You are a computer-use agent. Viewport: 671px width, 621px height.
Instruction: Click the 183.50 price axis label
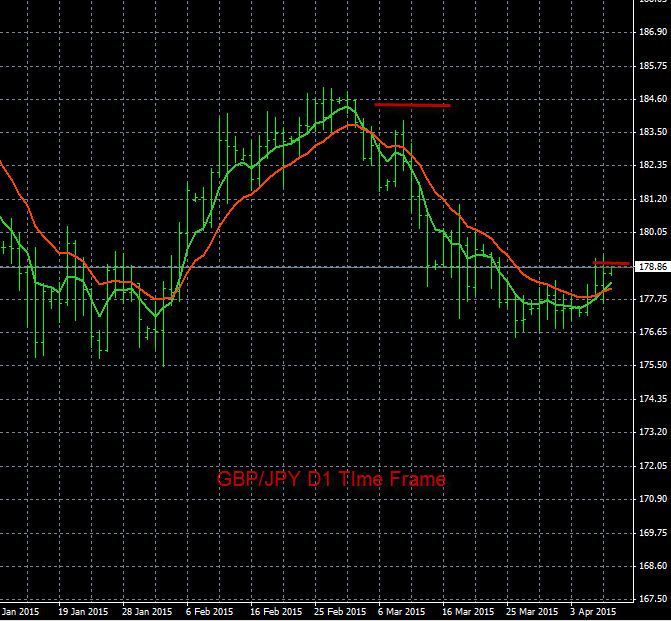click(x=653, y=132)
